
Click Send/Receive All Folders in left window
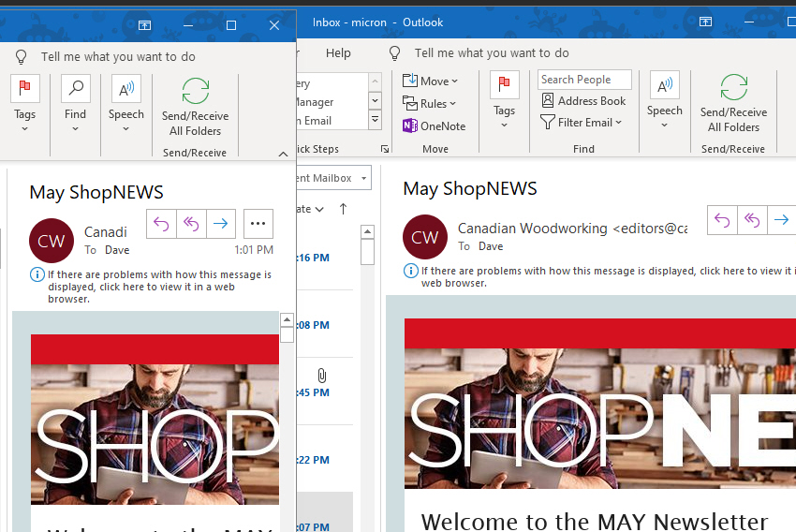(195, 108)
